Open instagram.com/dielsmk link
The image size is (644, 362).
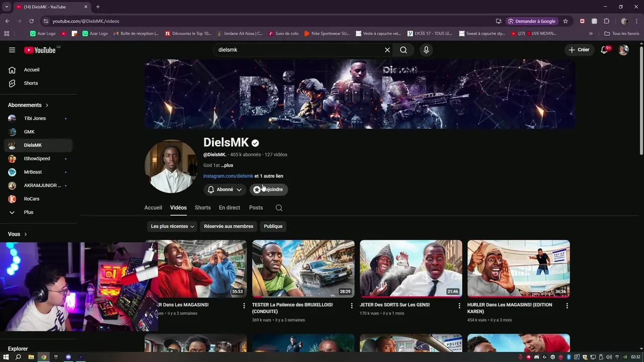pyautogui.click(x=228, y=176)
